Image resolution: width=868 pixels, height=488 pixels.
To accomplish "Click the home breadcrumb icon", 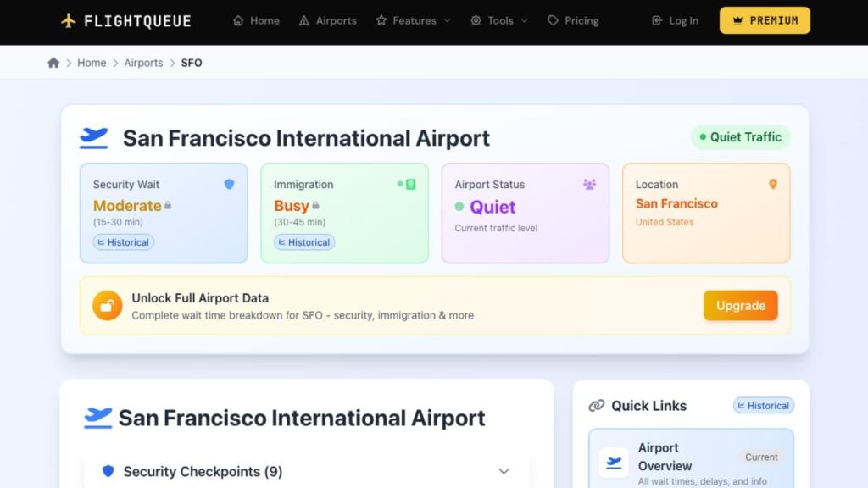I will (x=53, y=62).
